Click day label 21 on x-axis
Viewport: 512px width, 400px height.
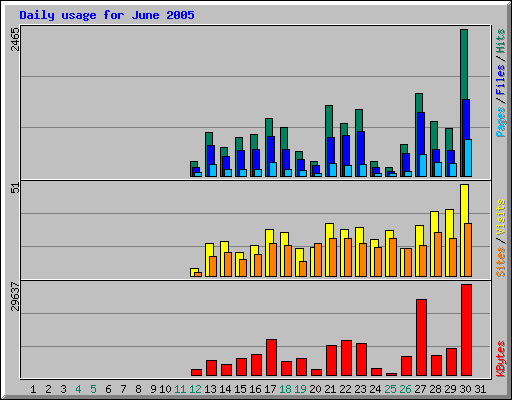[330, 389]
